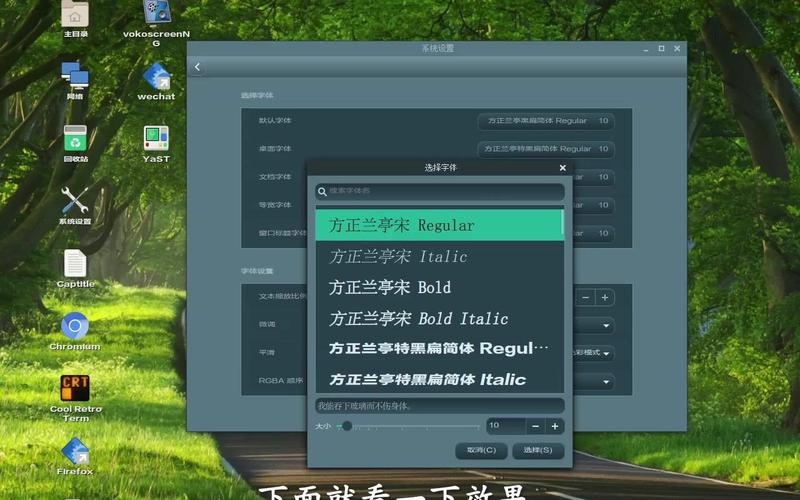800x500 pixels.
Task: Click the 等宽字体 font button showing 10
Action: (x=594, y=205)
